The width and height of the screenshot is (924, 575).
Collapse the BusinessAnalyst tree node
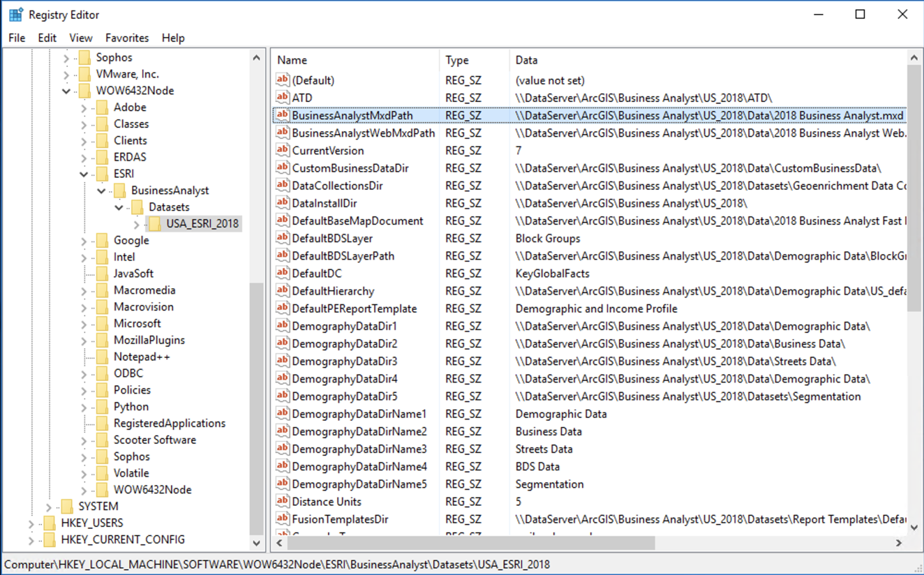[x=101, y=191]
